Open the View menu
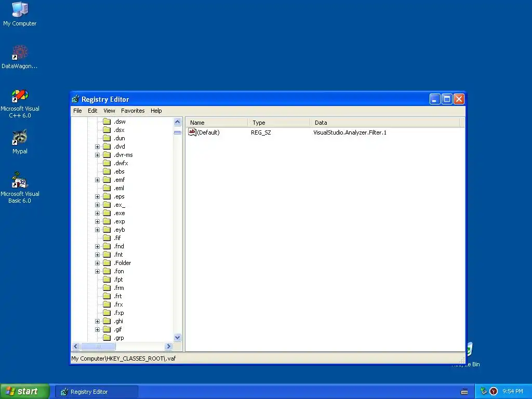Image resolution: width=532 pixels, height=399 pixels. pos(109,111)
